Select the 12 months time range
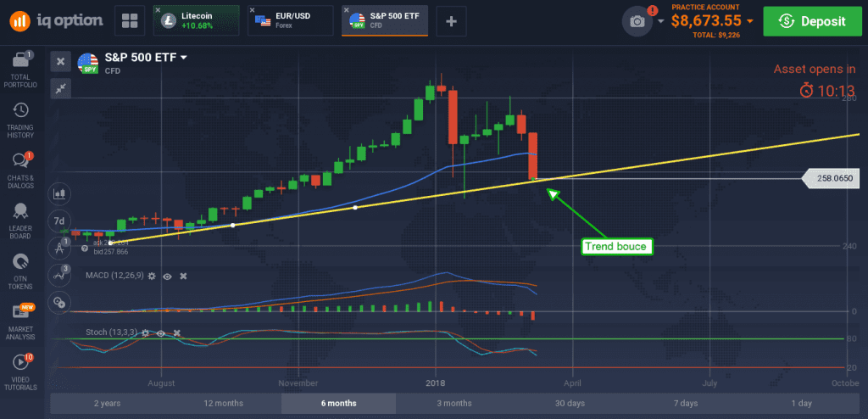The image size is (868, 419). [x=223, y=403]
